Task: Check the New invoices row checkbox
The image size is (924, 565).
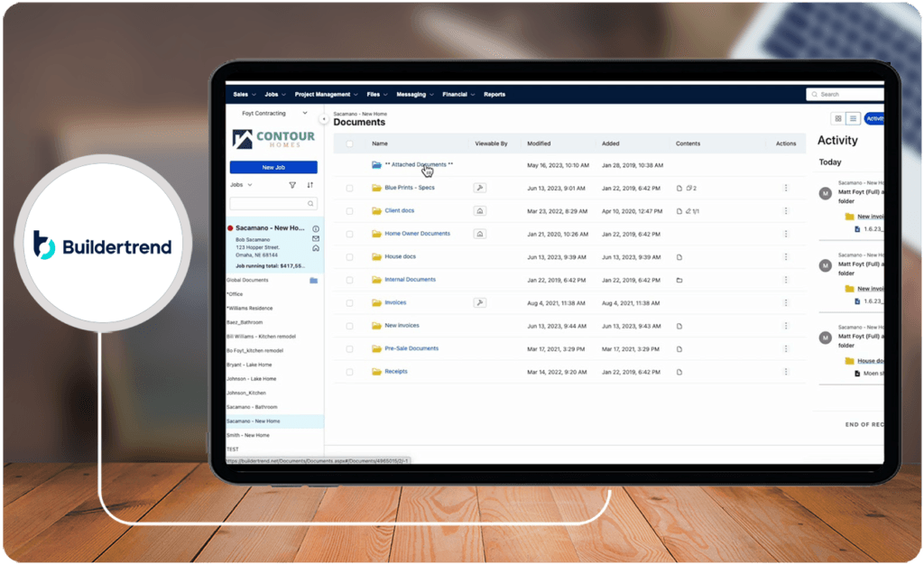Action: point(349,326)
